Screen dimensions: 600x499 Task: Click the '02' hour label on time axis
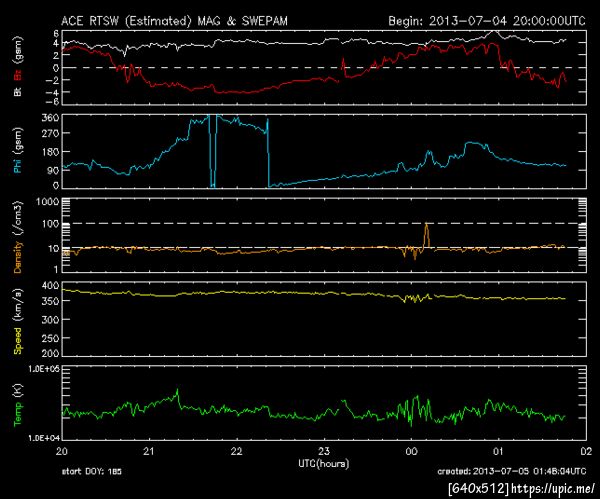[x=586, y=452]
